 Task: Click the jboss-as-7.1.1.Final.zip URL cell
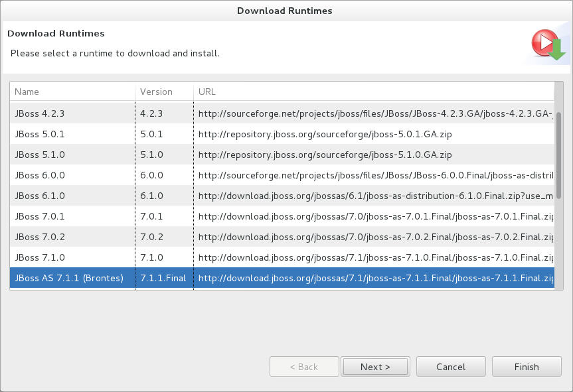tap(372, 278)
